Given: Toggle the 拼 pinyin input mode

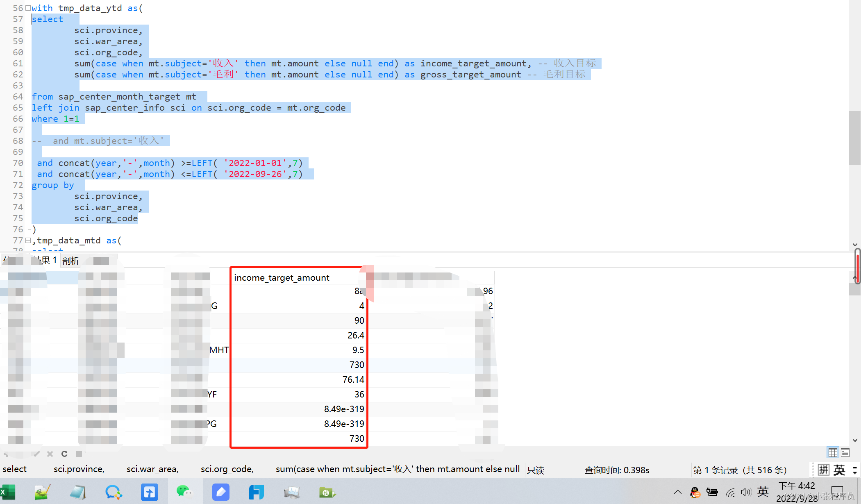Looking at the screenshot, I should point(823,470).
